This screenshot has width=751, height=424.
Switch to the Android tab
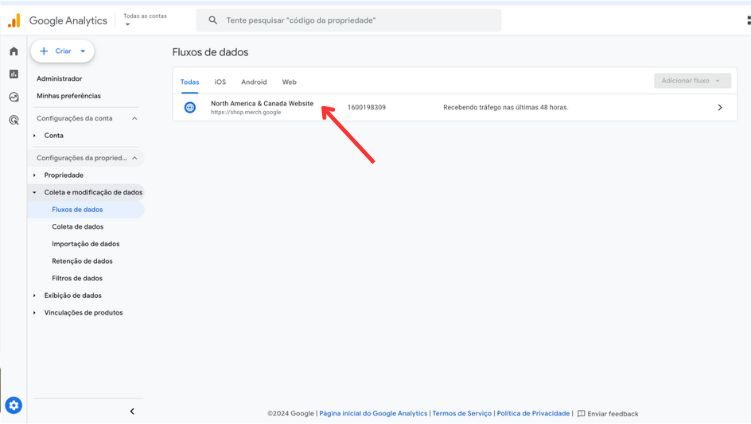[254, 82]
